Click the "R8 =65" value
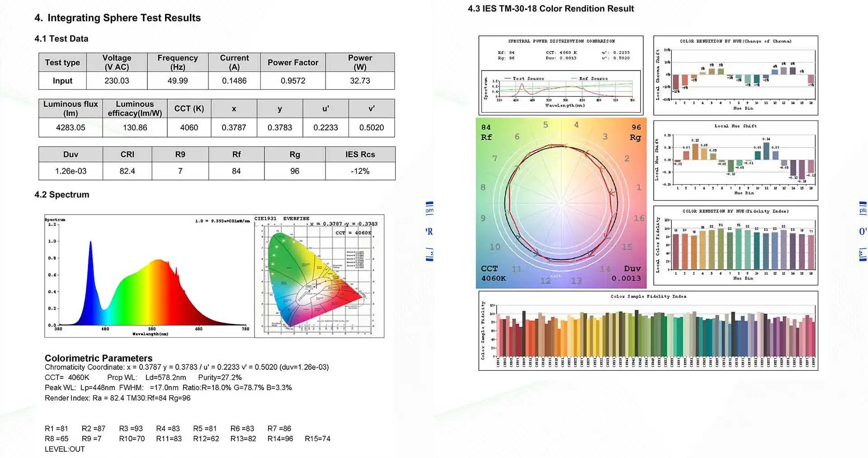868x458 pixels. 57,439
